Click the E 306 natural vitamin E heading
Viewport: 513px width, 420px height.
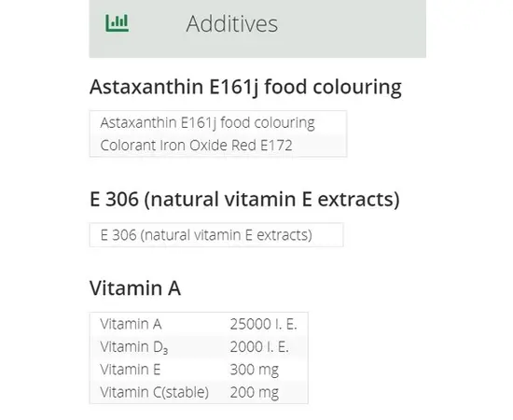(x=244, y=200)
